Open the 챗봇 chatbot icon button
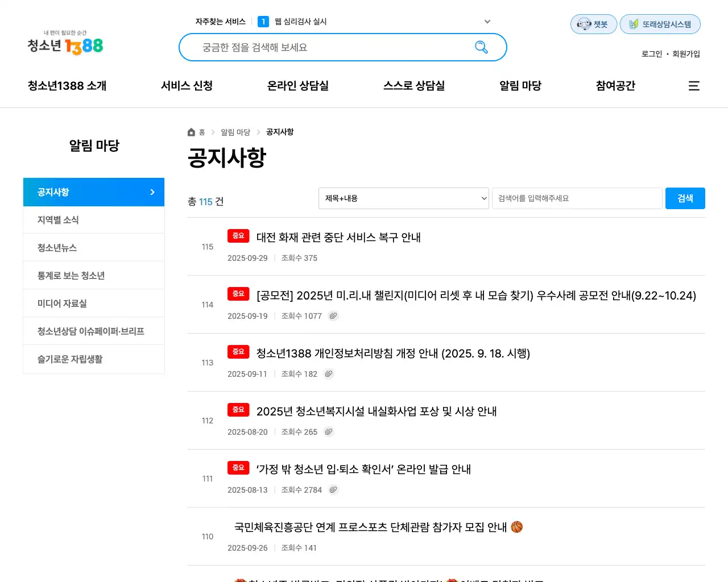 point(593,24)
